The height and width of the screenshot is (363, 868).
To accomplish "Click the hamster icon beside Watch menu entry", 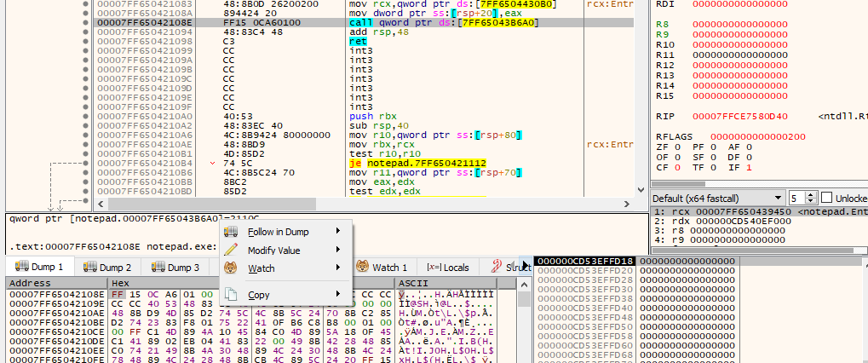I will tap(231, 268).
